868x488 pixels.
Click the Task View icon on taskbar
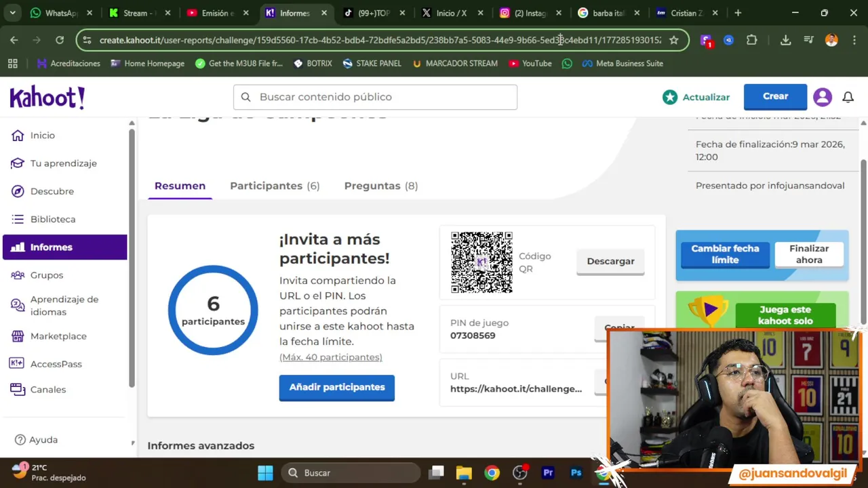[436, 472]
